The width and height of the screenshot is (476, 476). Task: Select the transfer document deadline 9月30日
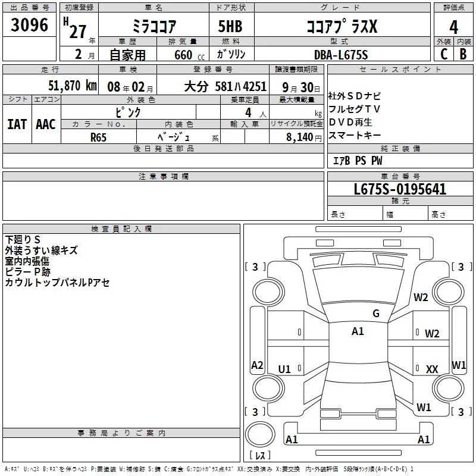tap(301, 87)
